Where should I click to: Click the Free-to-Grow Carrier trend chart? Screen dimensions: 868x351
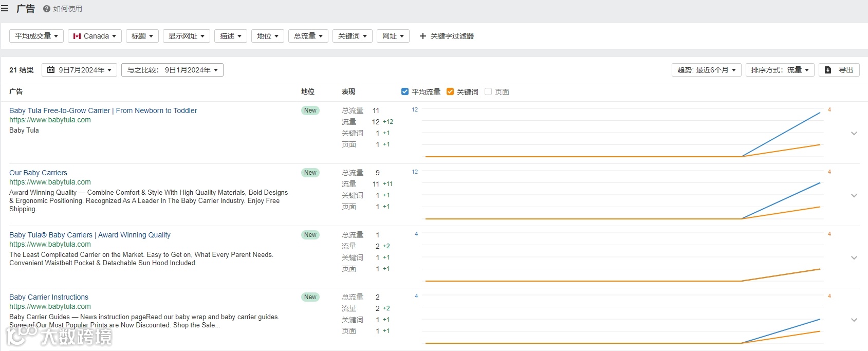[x=622, y=133]
